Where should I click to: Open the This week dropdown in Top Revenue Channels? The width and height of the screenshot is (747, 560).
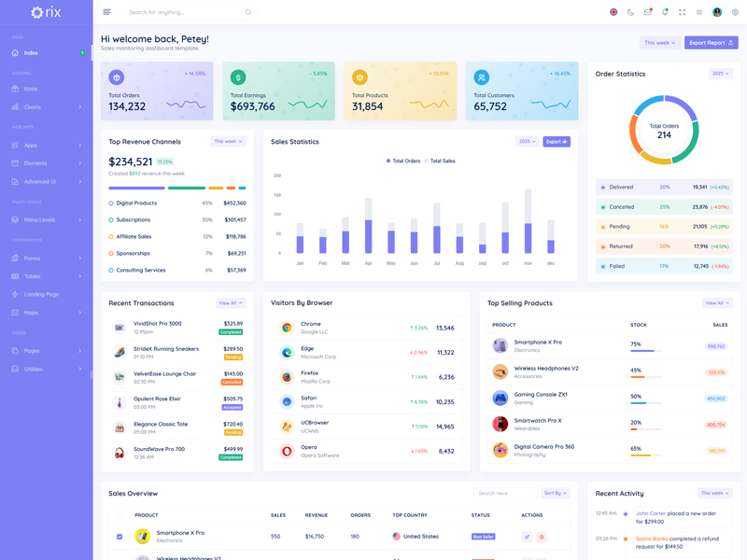click(228, 142)
